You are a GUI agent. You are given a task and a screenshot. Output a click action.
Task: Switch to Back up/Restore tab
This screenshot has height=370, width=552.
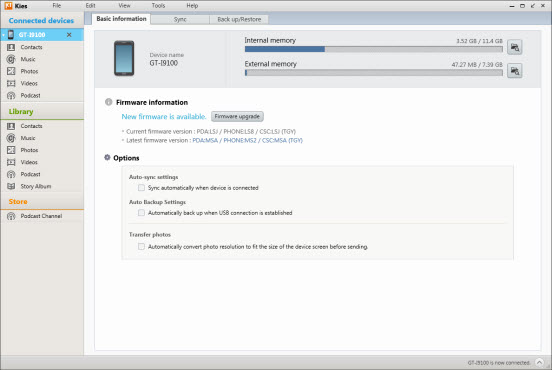[239, 19]
